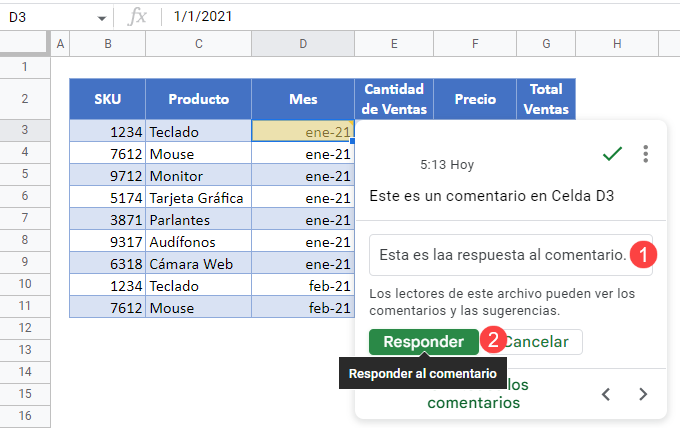Select the 6318 SKU cell
The image size is (680, 428).
(x=108, y=263)
